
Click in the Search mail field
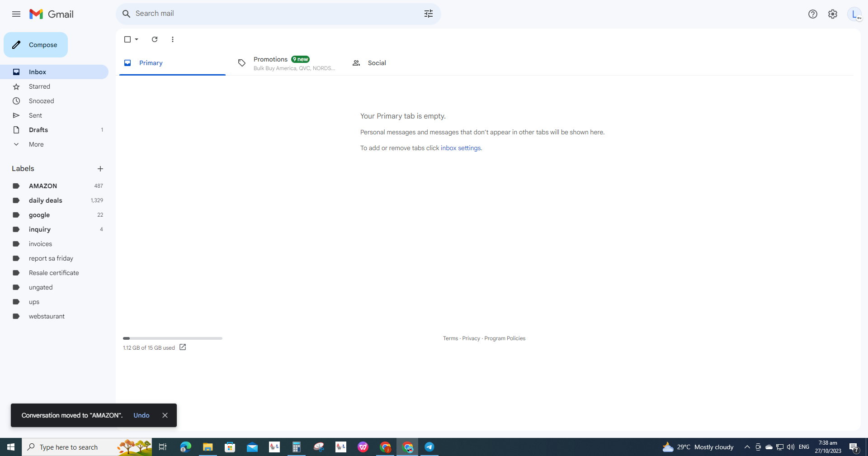coord(276,14)
